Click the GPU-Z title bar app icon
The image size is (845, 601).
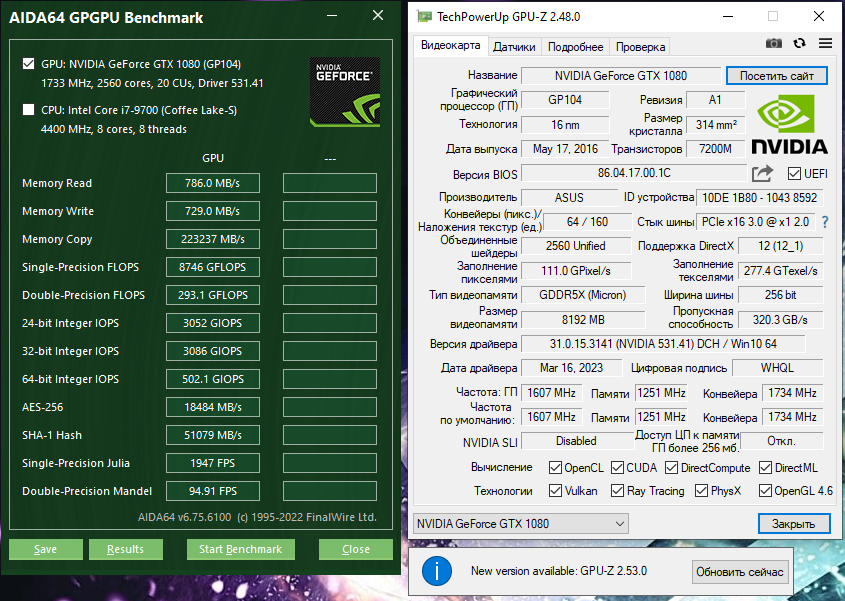coord(425,17)
